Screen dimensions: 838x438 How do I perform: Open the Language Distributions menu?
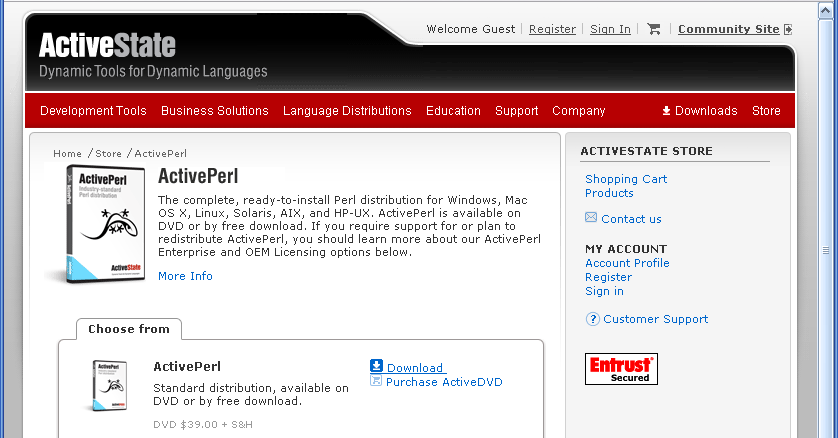tap(347, 111)
